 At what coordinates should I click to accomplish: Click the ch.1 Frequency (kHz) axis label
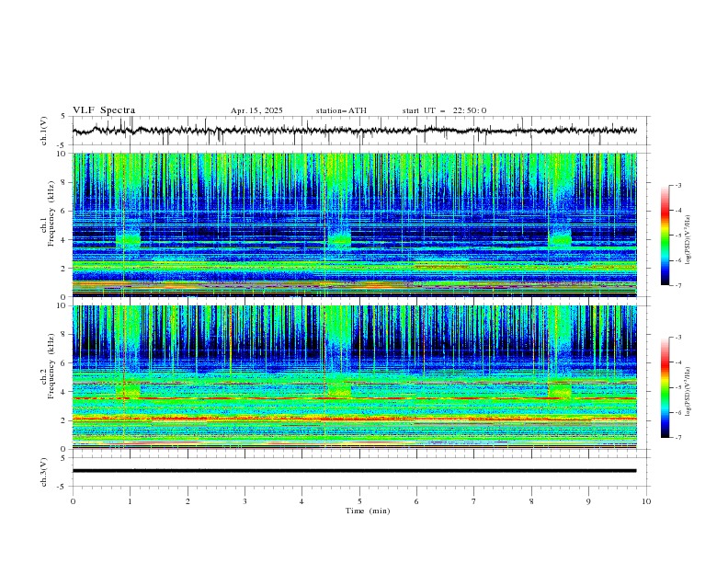pos(48,213)
